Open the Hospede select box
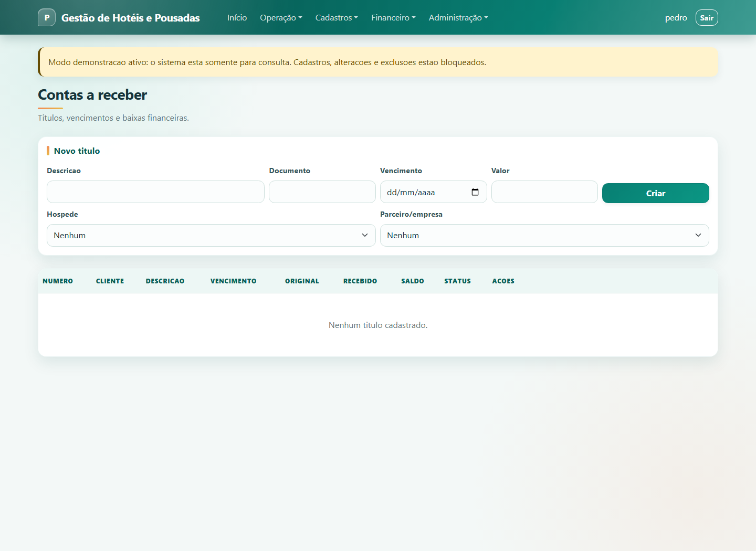 211,235
